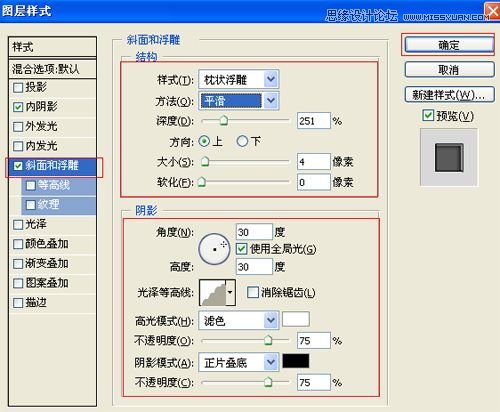Click the black shadow color swatch
The image size is (500, 412).
[x=296, y=361]
